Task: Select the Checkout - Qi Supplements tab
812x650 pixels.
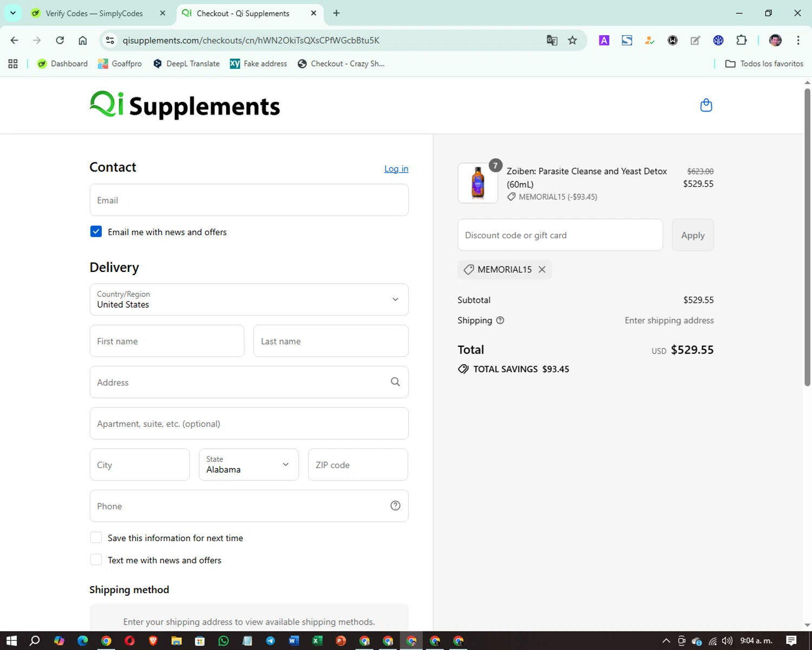Action: 243,13
